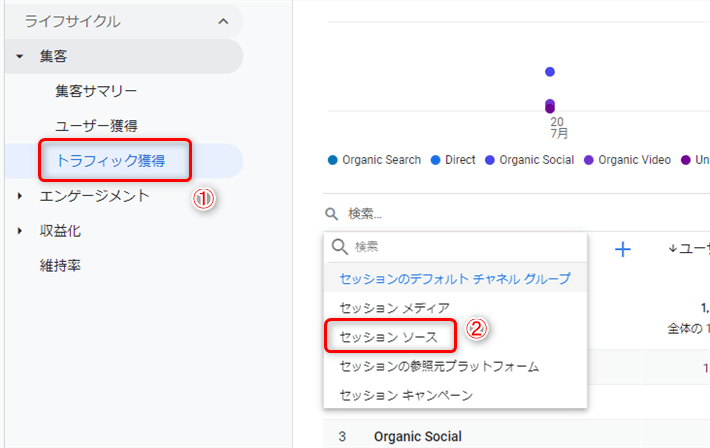Click the Organic Search legend label
Screen dimensions: 710x448
click(x=382, y=160)
